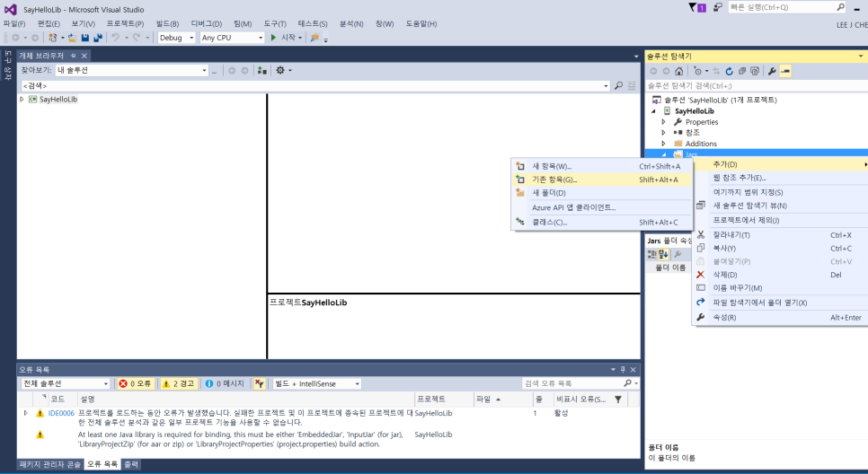
Task: Open the 파일(F) menu
Action: click(14, 23)
